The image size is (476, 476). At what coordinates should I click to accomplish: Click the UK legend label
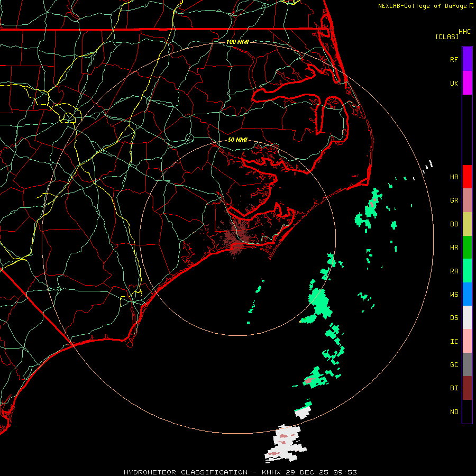(454, 83)
